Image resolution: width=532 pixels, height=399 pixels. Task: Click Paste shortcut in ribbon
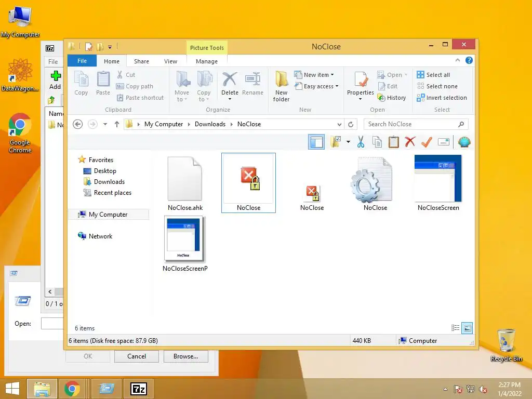tap(140, 98)
